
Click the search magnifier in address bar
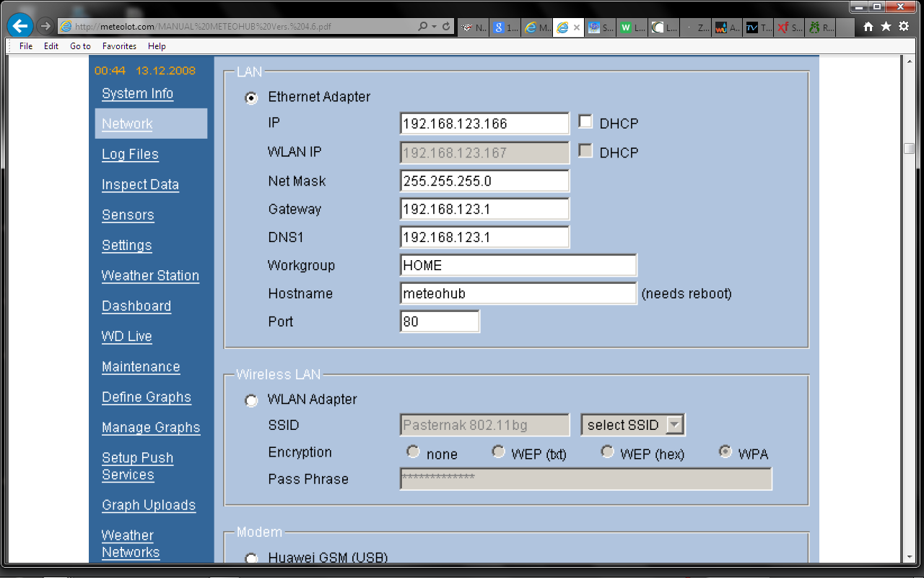click(423, 27)
